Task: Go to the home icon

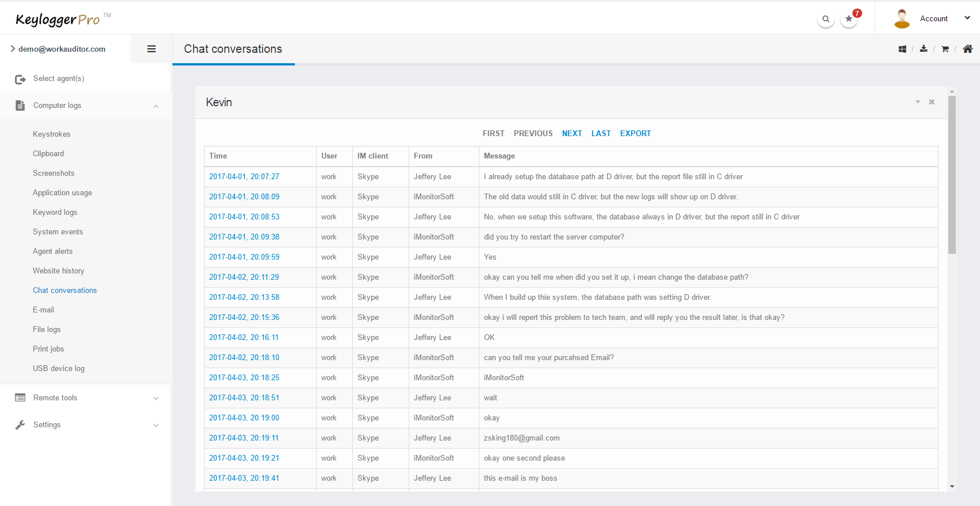Action: [968, 49]
